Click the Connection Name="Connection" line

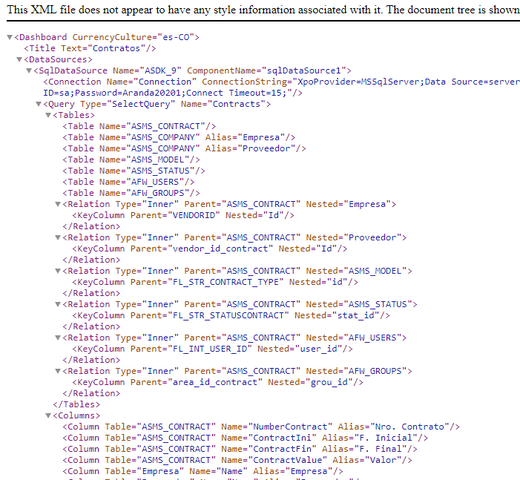tap(281, 82)
